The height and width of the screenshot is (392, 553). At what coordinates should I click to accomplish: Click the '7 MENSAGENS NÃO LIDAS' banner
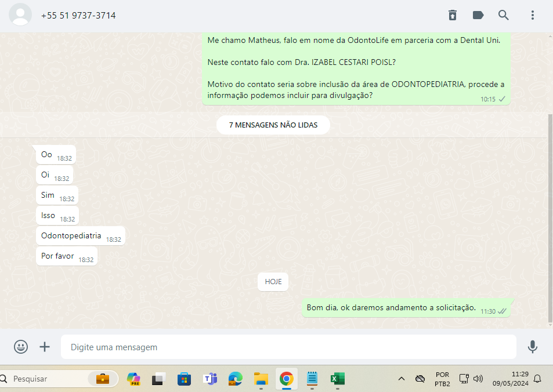[x=273, y=125]
